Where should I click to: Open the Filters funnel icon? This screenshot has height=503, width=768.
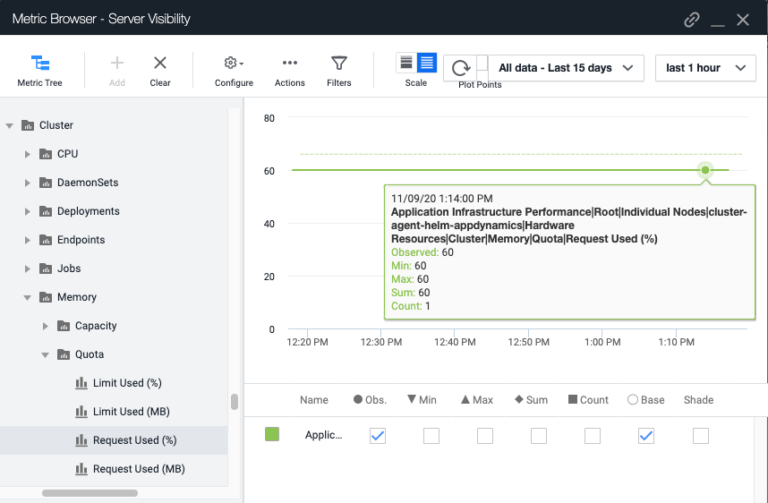coord(339,69)
